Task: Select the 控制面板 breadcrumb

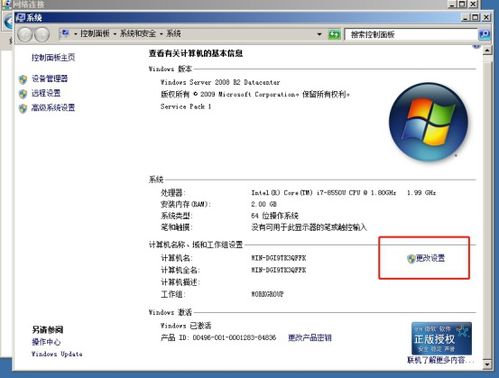Action: click(95, 33)
